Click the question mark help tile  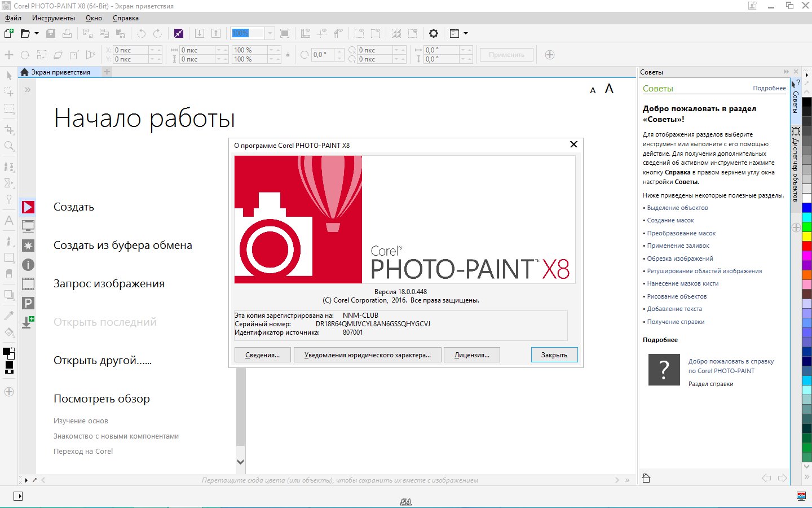[x=664, y=370]
